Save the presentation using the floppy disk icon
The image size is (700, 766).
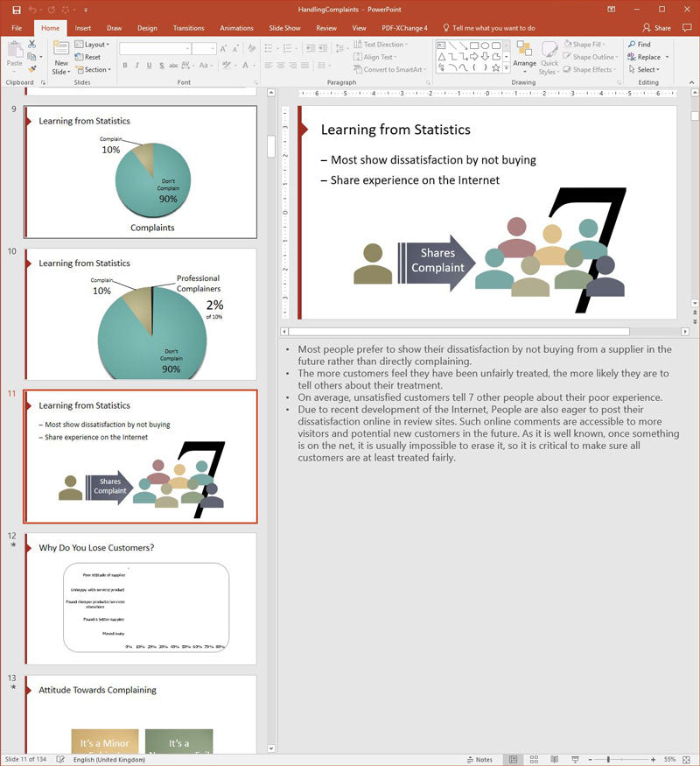click(x=17, y=10)
